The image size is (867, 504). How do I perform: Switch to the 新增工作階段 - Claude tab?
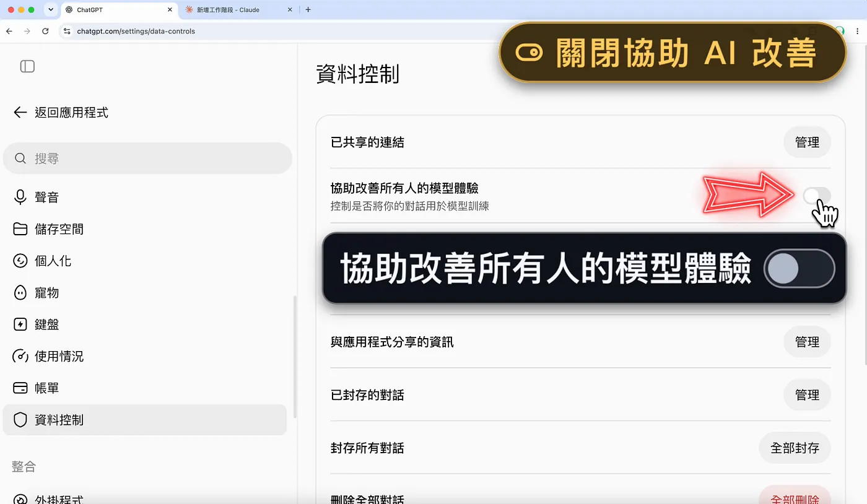pos(238,10)
